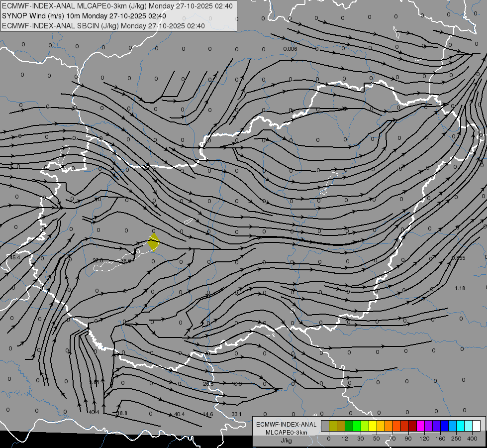The height and width of the screenshot is (448, 487).
Task: Click the 14.6 value on the map
Action: click(x=208, y=414)
